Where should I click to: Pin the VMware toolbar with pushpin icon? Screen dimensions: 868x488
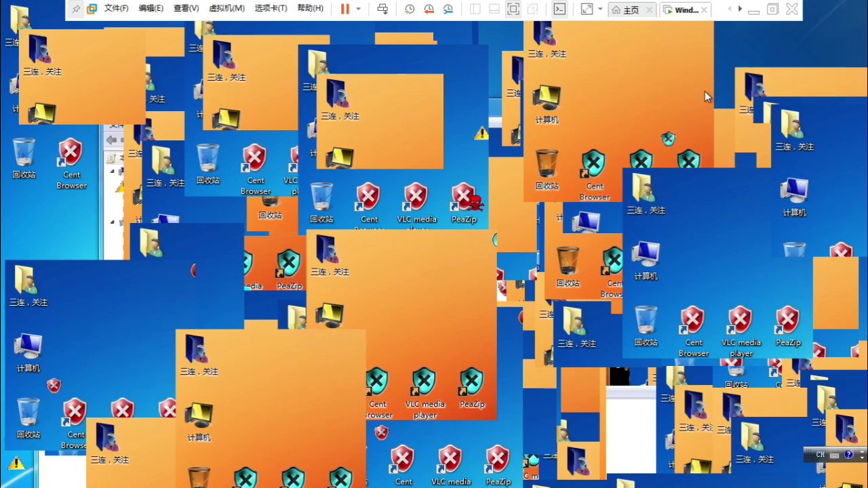[x=76, y=9]
